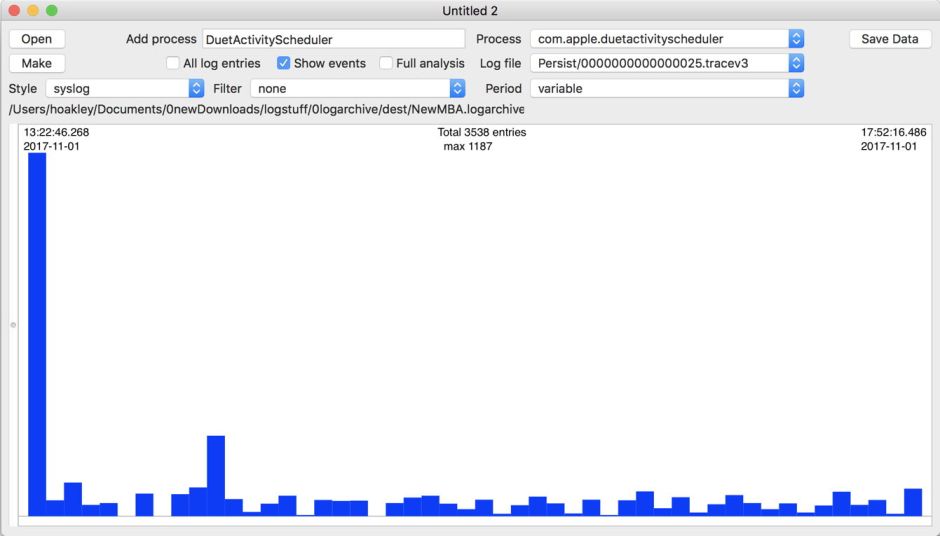Screen dimensions: 940x536
Task: Expand the Log file dropdown
Action: 667,63
